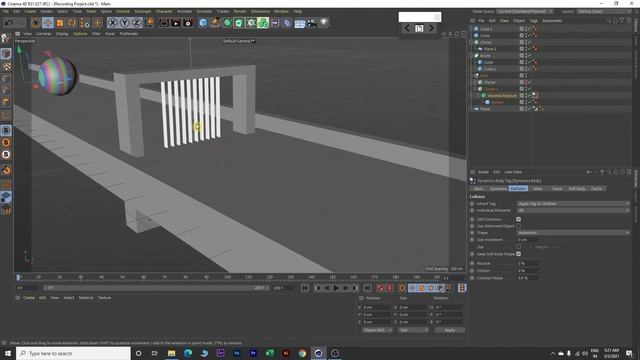Open the Render menu
Viewport: 640px width, 360px height.
pos(240,11)
